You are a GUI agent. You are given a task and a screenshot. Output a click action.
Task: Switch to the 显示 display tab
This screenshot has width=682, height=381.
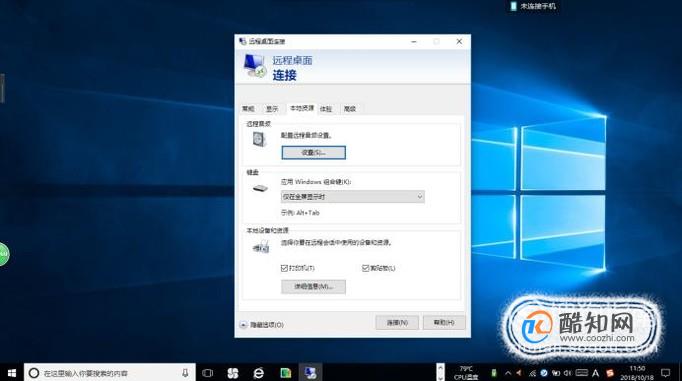(272, 109)
